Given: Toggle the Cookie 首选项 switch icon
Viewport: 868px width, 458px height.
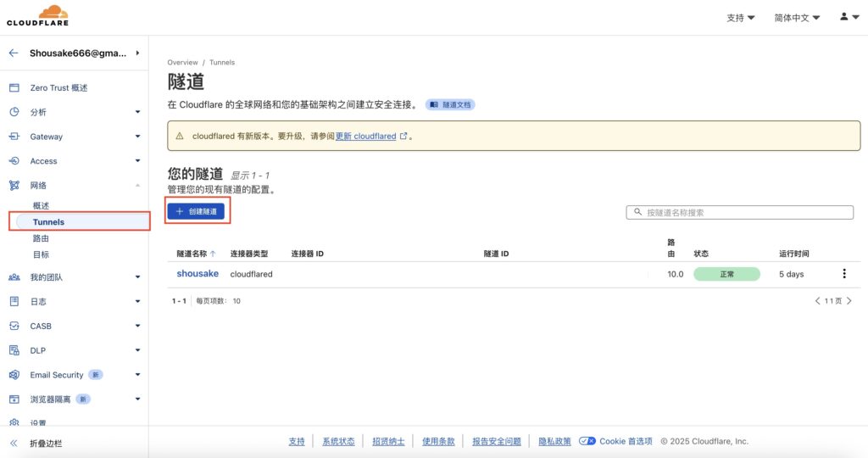Looking at the screenshot, I should pyautogui.click(x=587, y=441).
